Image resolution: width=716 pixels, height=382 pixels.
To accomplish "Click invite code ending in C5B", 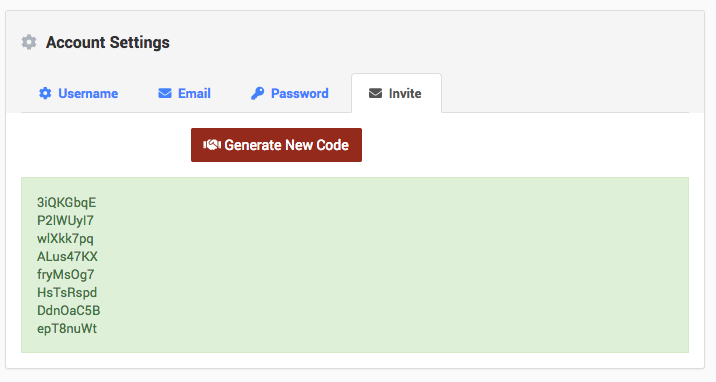I will coord(68,310).
